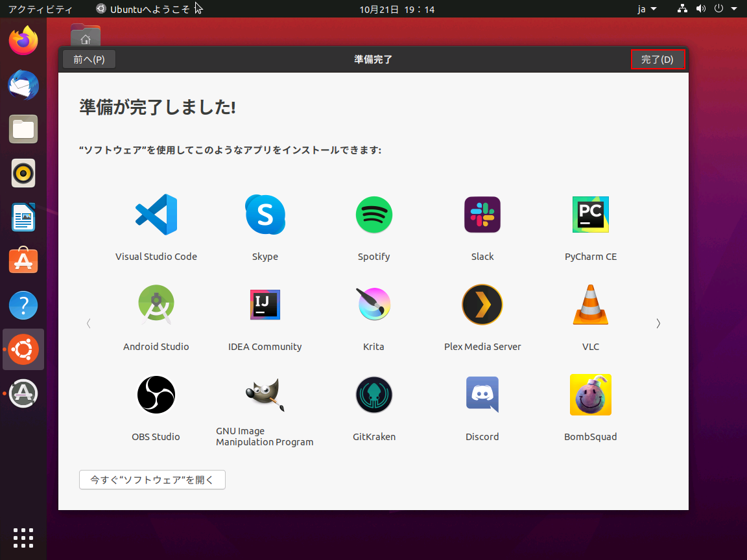Click the network status icon
Image resolution: width=747 pixels, height=560 pixels.
682,8
